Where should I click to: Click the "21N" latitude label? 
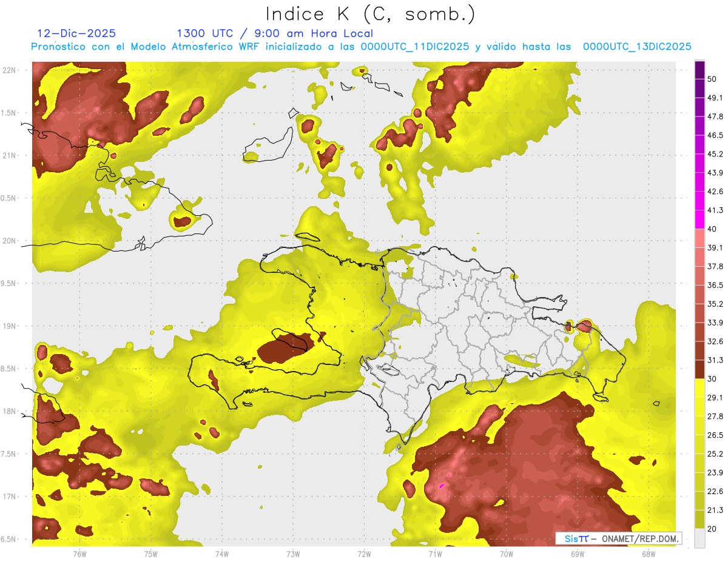click(x=10, y=156)
